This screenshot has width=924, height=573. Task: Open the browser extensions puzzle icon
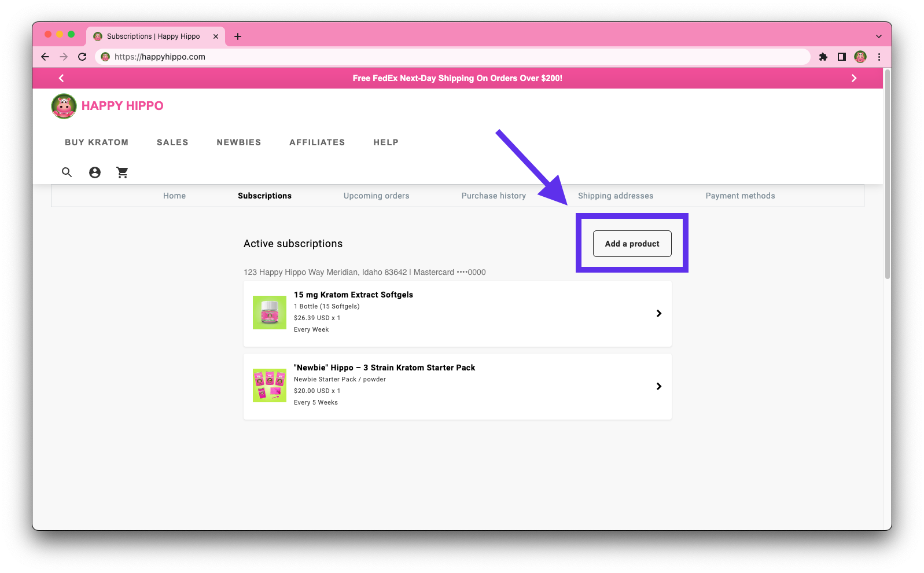pos(823,57)
